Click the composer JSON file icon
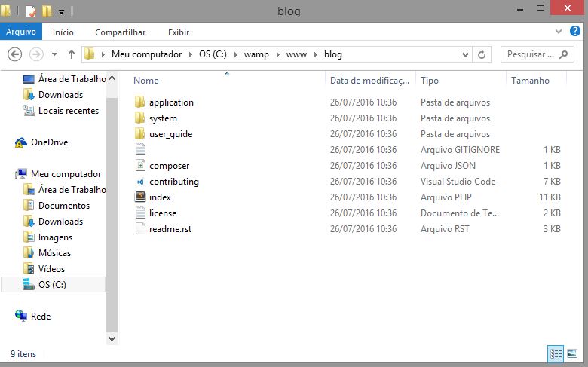Viewport: 588px width, 367px height. [139, 166]
